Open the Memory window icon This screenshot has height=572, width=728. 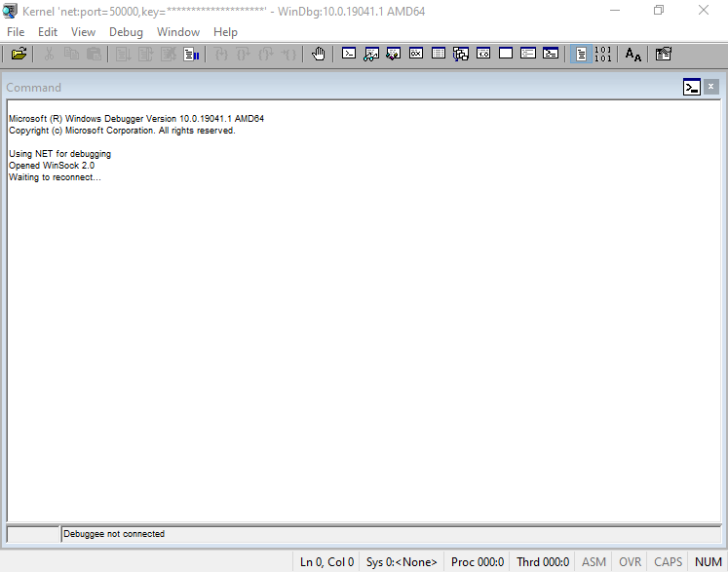click(439, 54)
